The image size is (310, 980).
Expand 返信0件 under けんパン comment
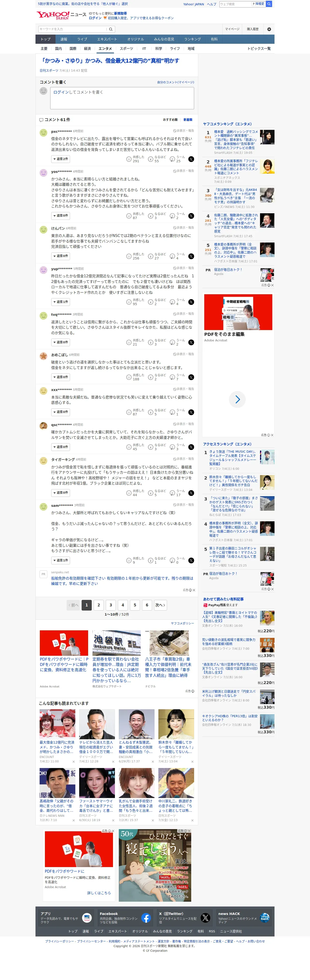tap(61, 256)
